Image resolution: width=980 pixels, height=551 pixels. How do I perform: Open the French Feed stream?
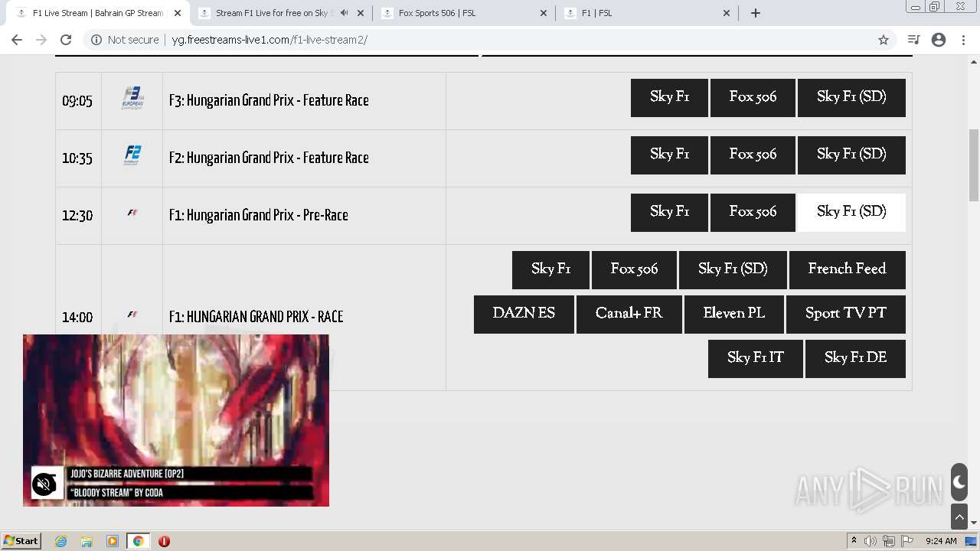[848, 270]
